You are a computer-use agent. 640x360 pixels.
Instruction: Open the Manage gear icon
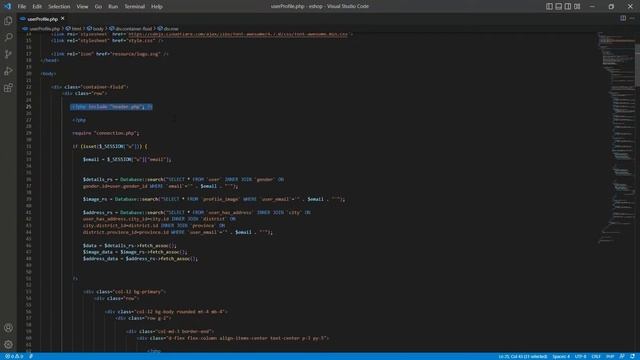(x=8, y=344)
